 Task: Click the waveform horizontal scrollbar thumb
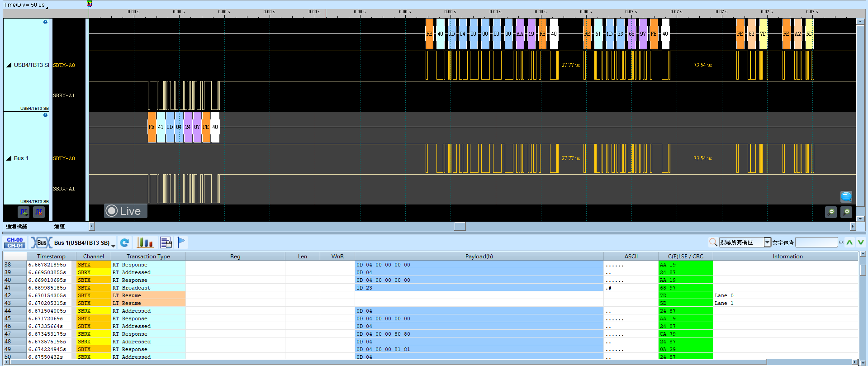460,226
